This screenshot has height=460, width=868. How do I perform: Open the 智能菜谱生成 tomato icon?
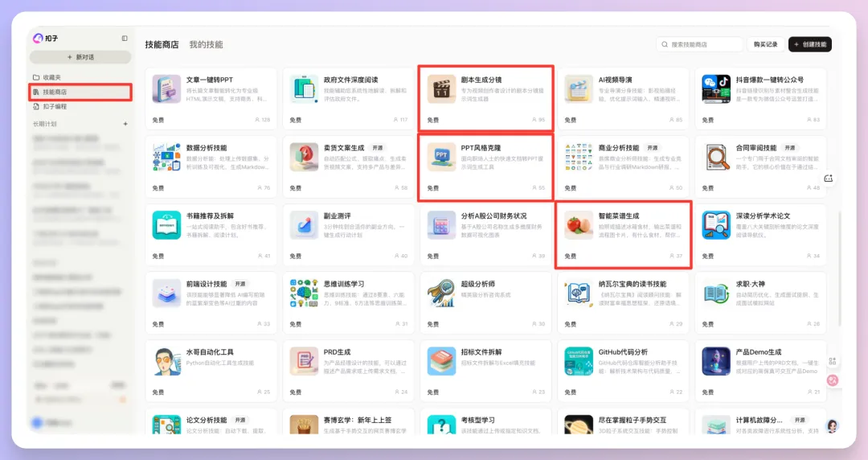click(579, 225)
